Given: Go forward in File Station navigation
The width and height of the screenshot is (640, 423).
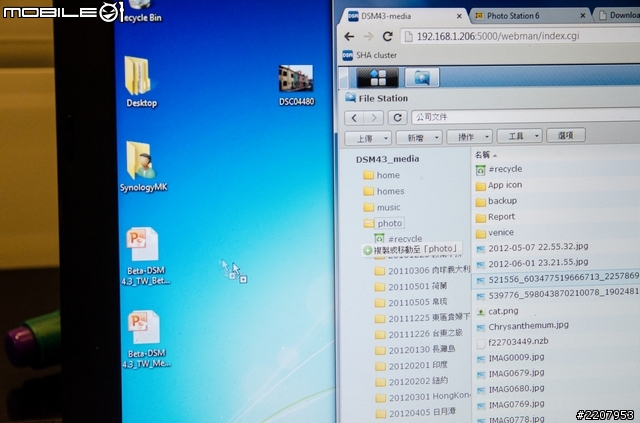Looking at the screenshot, I should 373,118.
